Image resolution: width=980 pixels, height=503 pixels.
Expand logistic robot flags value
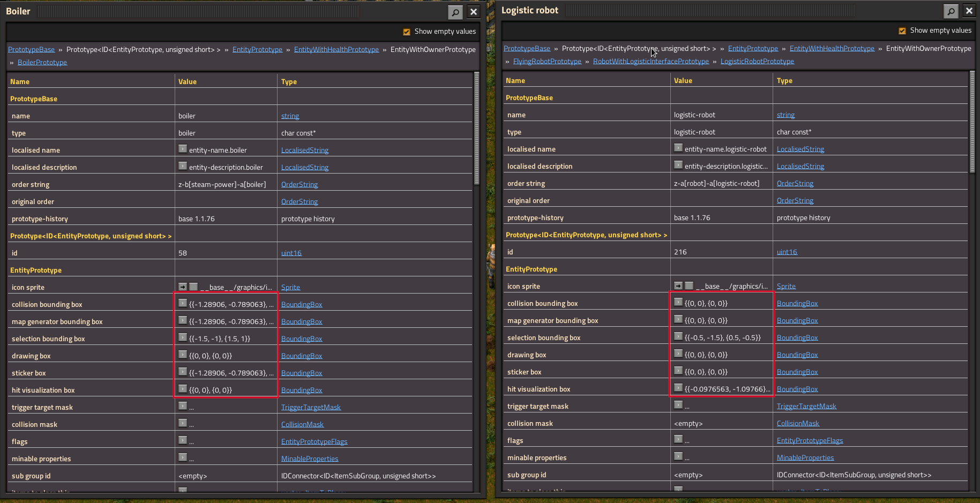[678, 439]
